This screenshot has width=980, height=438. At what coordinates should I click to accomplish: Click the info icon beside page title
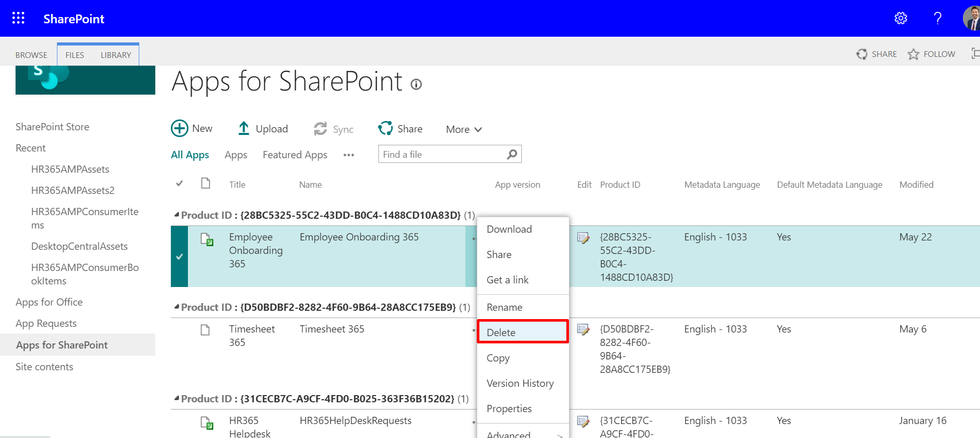(416, 84)
